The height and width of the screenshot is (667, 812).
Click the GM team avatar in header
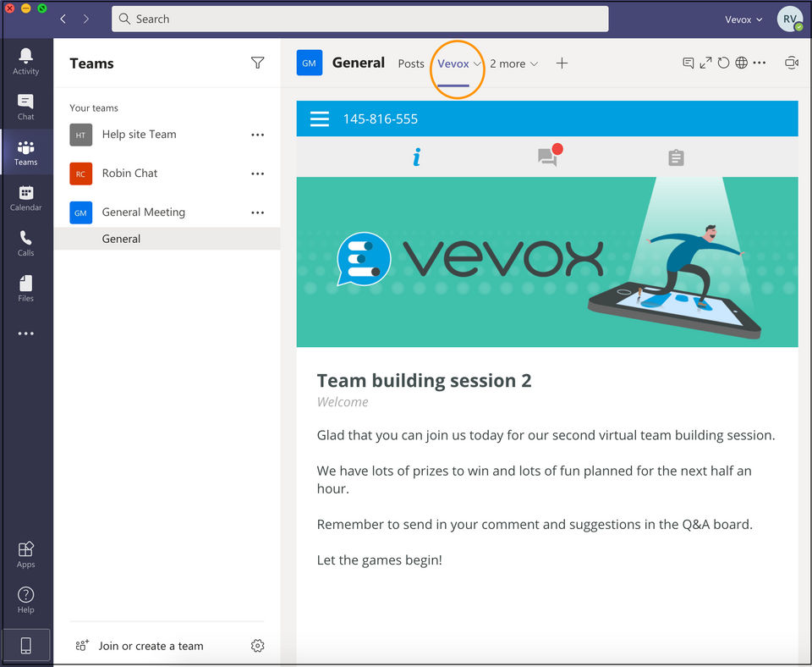(x=310, y=63)
